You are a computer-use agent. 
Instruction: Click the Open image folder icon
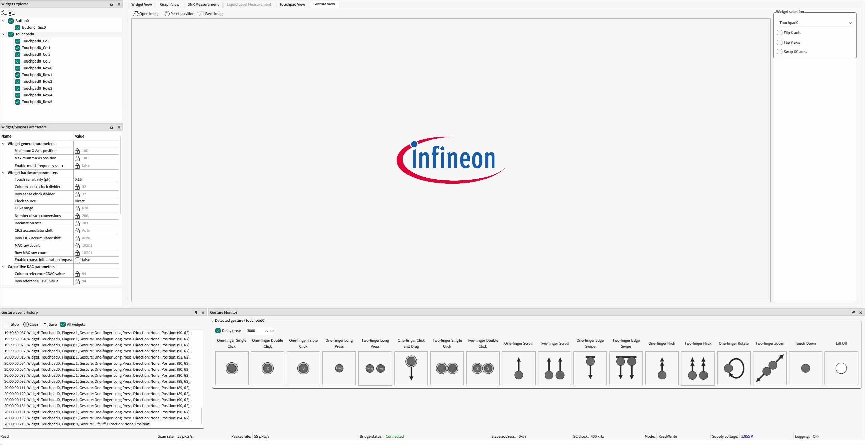tap(135, 14)
